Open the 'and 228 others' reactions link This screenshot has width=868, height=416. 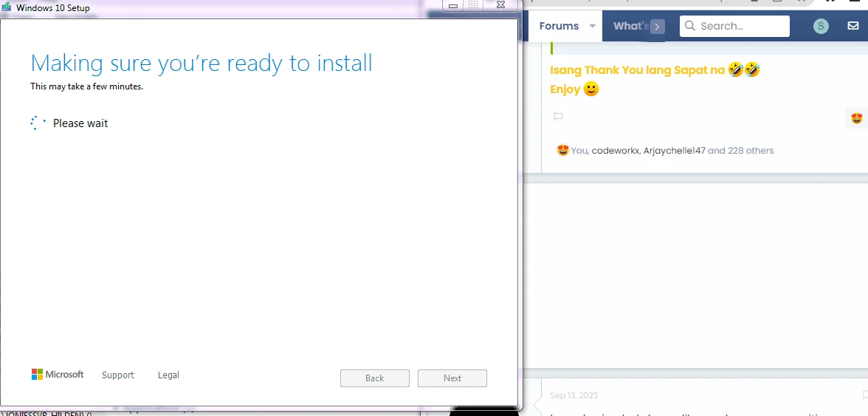[x=741, y=151]
